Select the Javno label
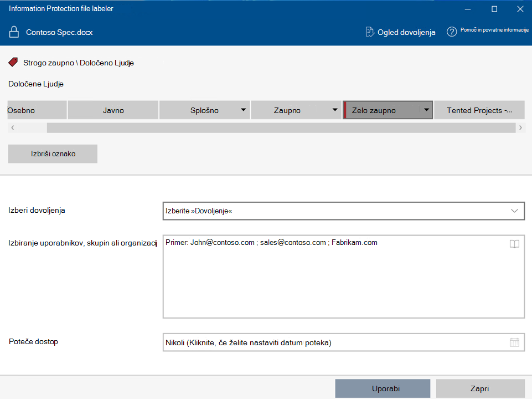Screen dimensions: 532x399 (x=113, y=110)
